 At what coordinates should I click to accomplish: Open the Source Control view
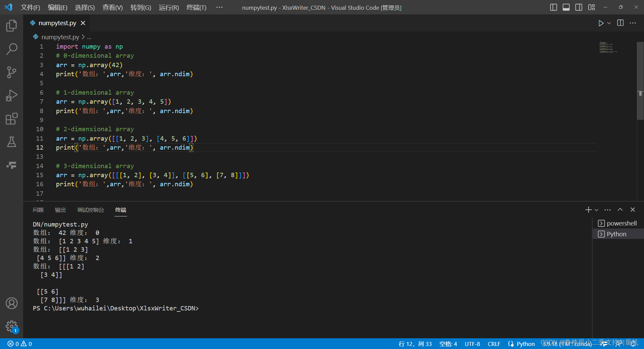coord(11,72)
